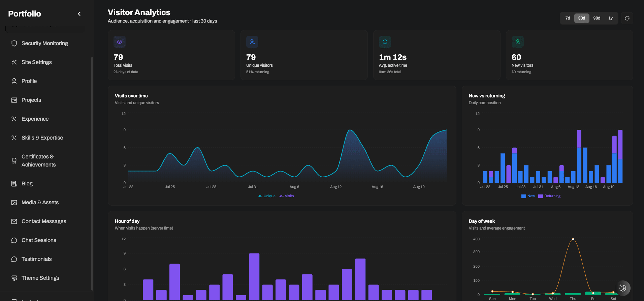Click the Media & Assets image icon
The height and width of the screenshot is (301, 644).
(x=14, y=203)
